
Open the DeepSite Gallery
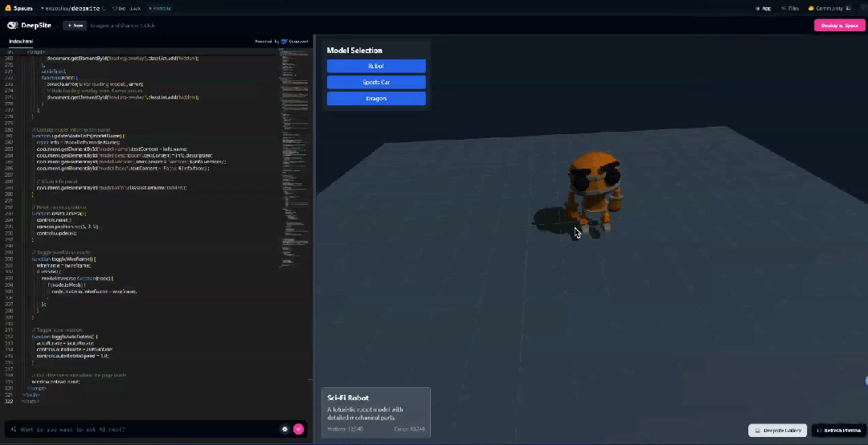click(x=777, y=431)
